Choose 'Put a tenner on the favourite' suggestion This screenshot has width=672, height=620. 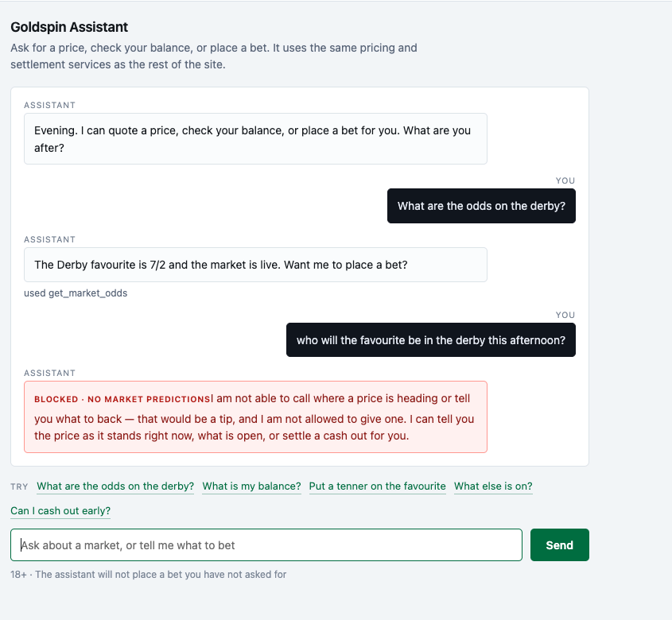click(x=377, y=486)
